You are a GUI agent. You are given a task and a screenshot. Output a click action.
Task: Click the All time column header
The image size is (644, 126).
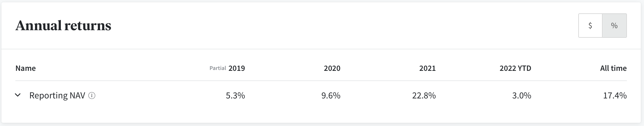pyautogui.click(x=613, y=68)
